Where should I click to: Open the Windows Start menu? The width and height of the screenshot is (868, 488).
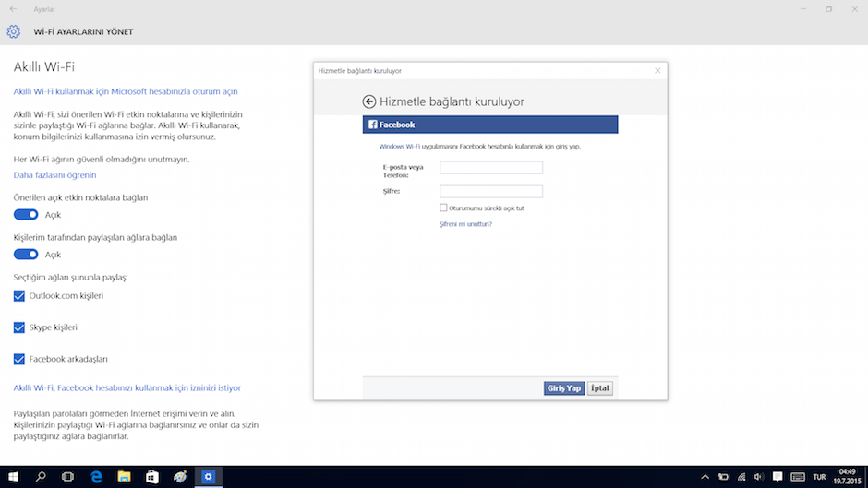coord(13,476)
